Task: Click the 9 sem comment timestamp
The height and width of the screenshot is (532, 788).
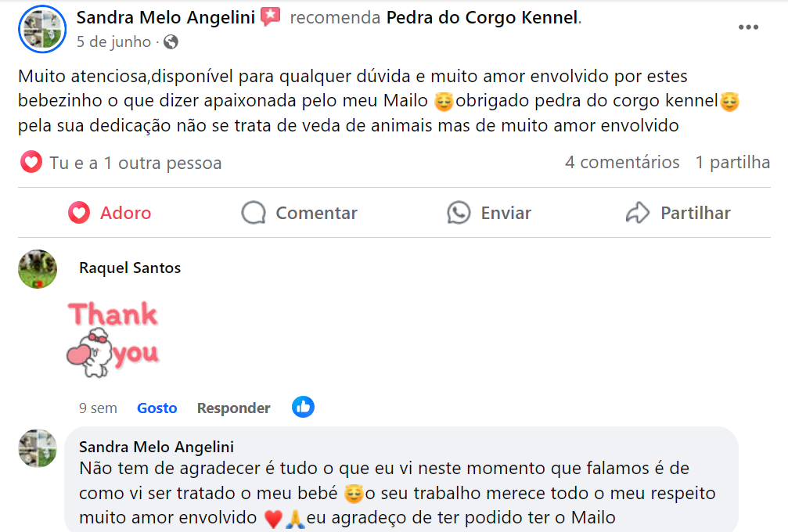Action: click(98, 408)
